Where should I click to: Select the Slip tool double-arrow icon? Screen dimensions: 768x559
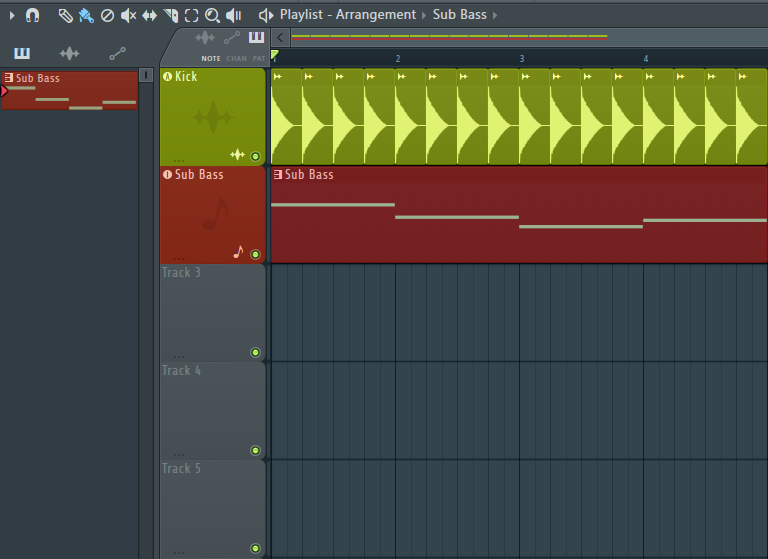pyautogui.click(x=149, y=16)
